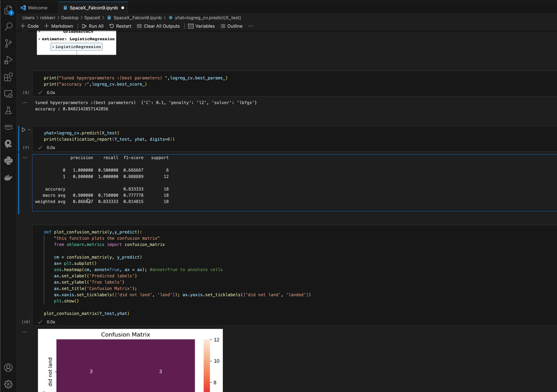The width and height of the screenshot is (557, 392).
Task: Open the AWS Toolkit panel
Action: click(8, 127)
